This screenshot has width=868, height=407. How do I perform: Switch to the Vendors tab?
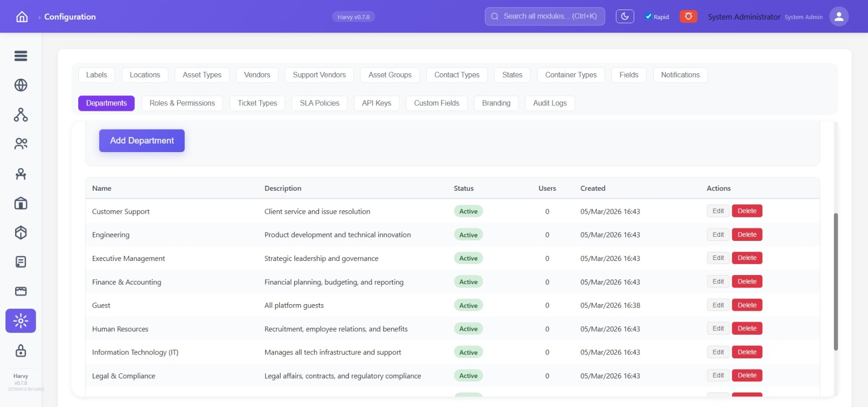[257, 75]
